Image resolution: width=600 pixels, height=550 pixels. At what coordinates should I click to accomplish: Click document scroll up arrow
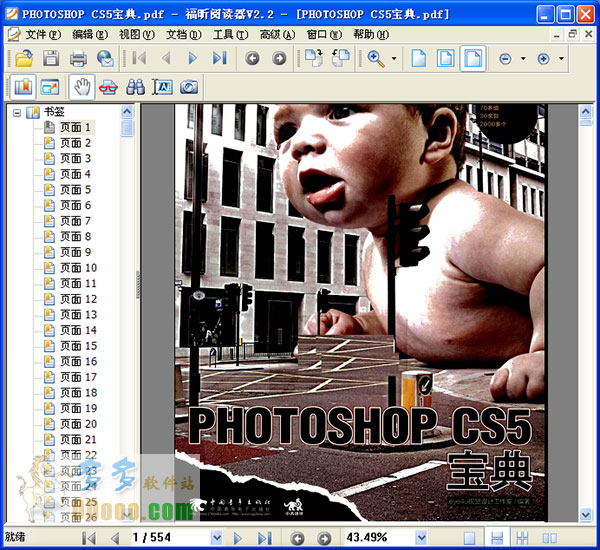click(585, 111)
